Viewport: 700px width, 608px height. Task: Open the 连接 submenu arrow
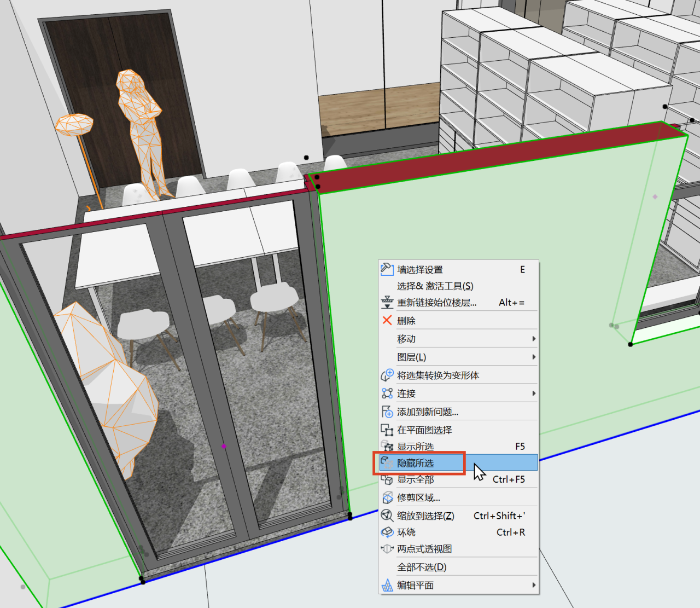(x=534, y=393)
